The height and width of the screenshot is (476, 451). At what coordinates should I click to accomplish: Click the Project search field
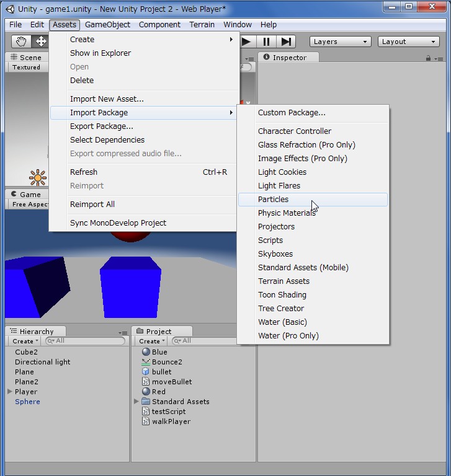click(x=204, y=341)
